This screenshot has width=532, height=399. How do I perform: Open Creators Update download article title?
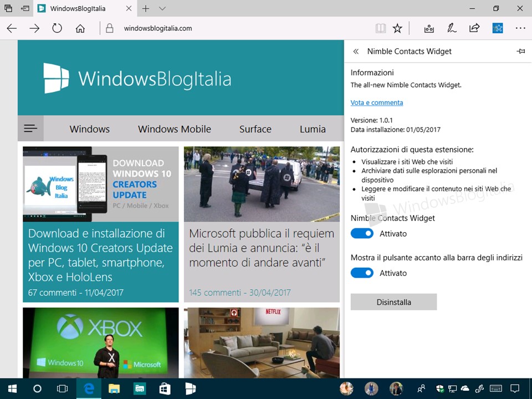100,255
